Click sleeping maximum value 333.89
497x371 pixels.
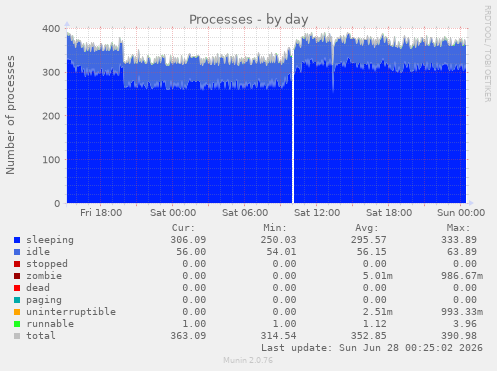tap(459, 240)
